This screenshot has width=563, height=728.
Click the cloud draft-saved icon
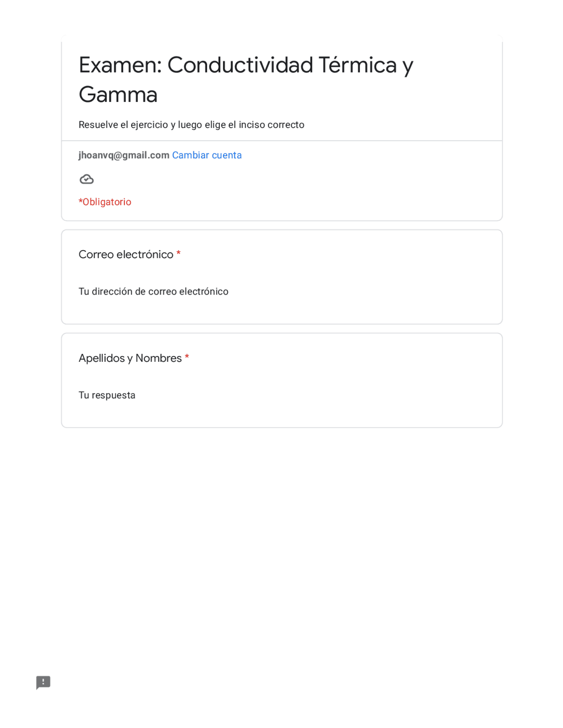tap(87, 179)
